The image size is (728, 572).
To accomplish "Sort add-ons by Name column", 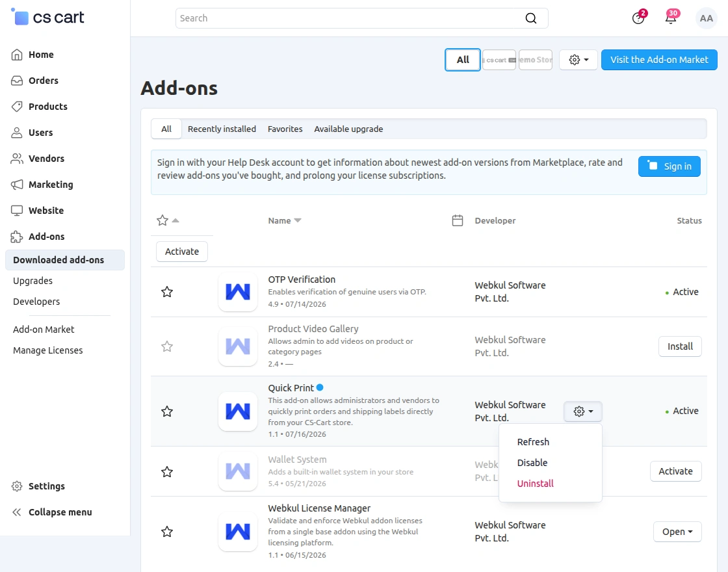I will pos(285,220).
